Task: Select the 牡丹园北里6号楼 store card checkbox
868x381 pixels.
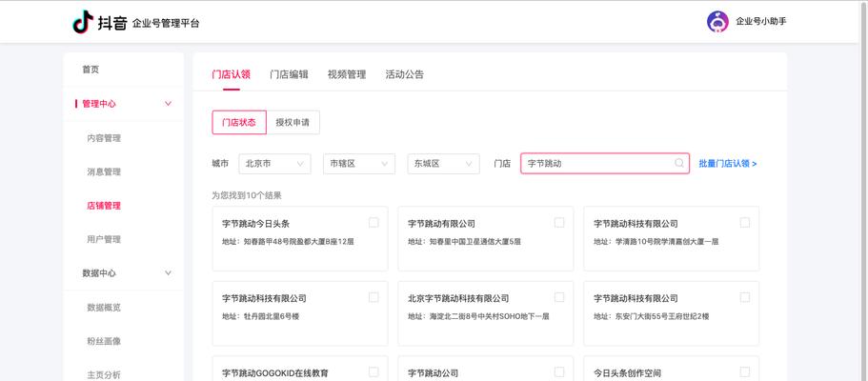Action: 373,297
